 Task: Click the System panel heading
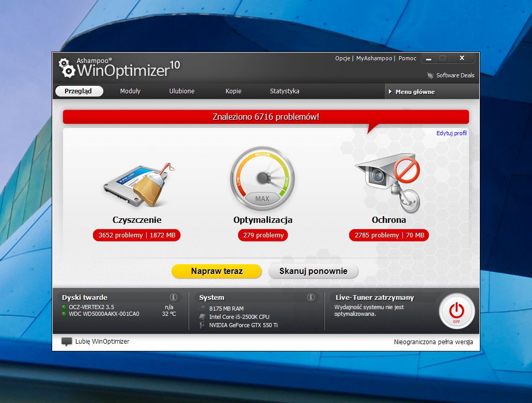coord(212,297)
